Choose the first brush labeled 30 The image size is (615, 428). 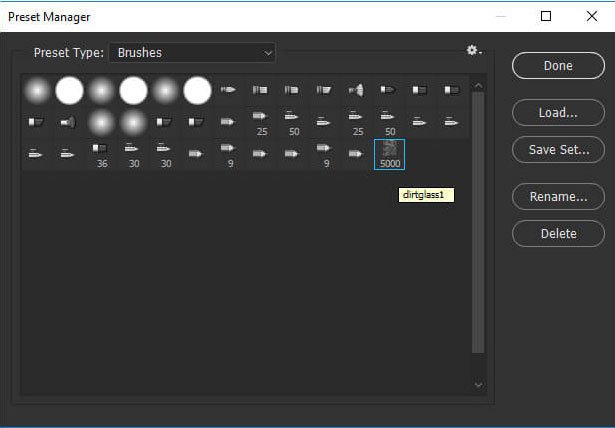click(133, 154)
